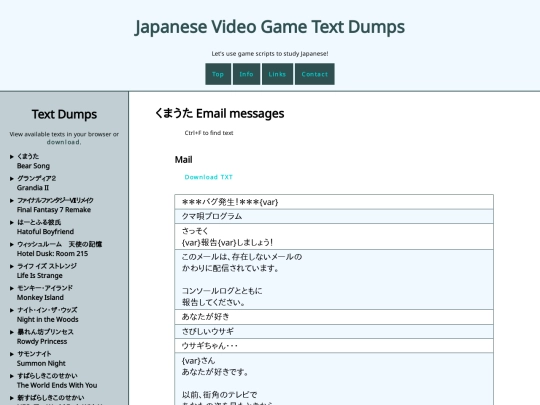The width and height of the screenshot is (540, 405).
Task: Expand the Hotel Dusk: Room 215 entry
Action: (12, 245)
